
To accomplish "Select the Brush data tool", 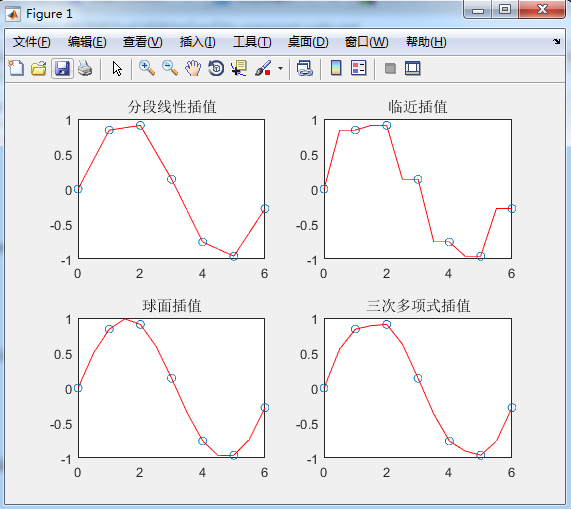I will [263, 68].
